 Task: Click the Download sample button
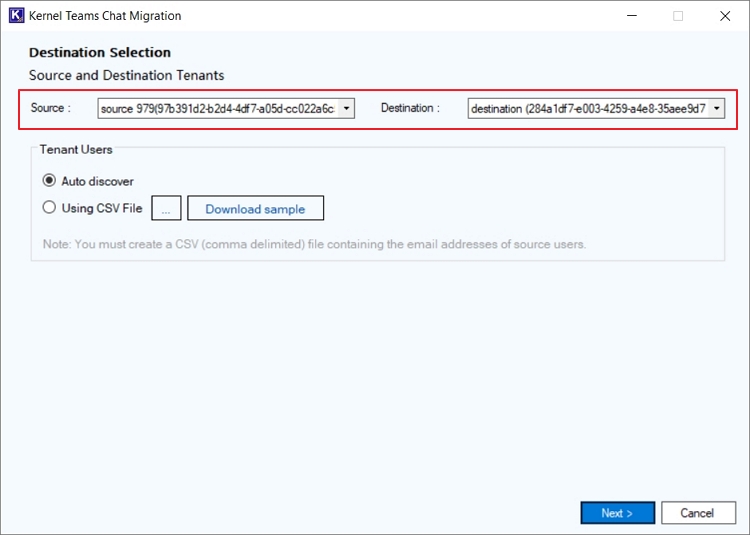(x=255, y=208)
